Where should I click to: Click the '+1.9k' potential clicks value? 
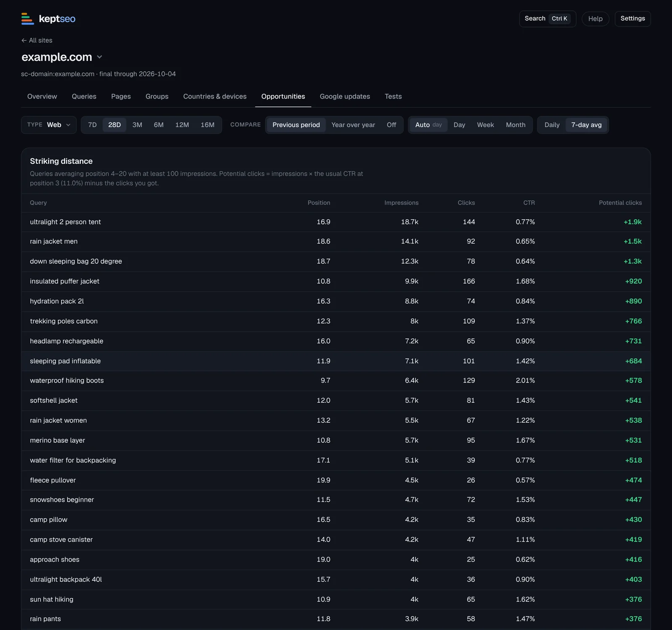pos(633,222)
